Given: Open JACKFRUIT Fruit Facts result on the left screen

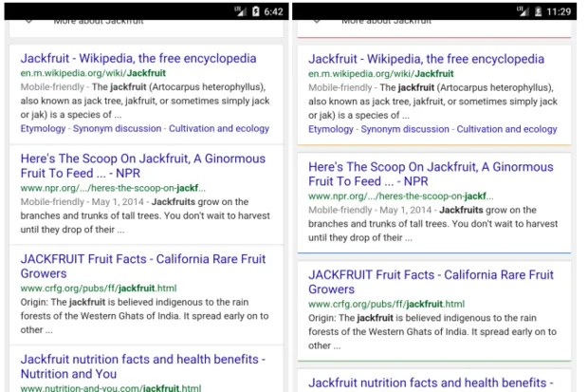Looking at the screenshot, I should click(143, 266).
